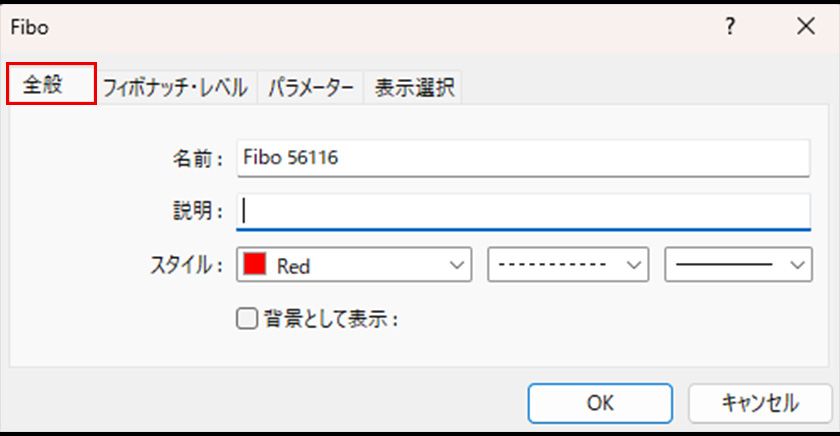This screenshot has height=436, width=840.
Task: Switch to フィボナッチ・レベル tab
Action: [176, 88]
